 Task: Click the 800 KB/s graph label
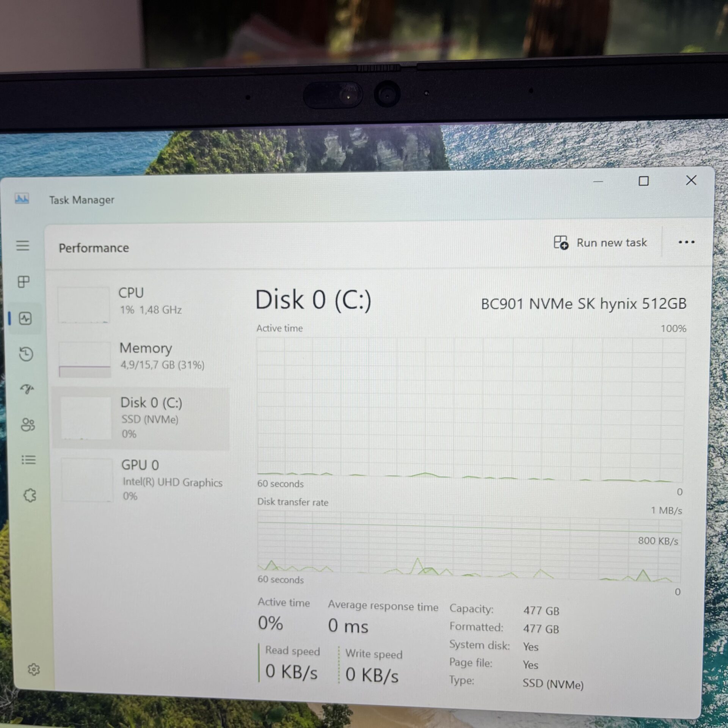(657, 541)
